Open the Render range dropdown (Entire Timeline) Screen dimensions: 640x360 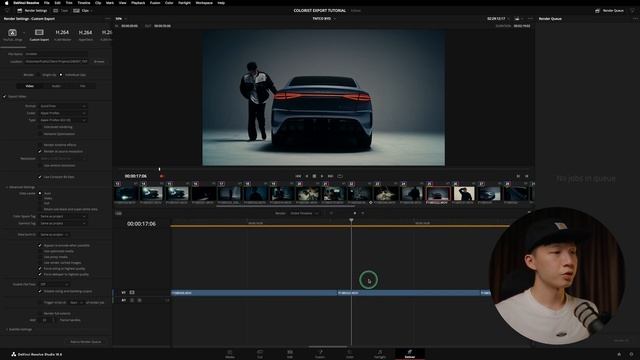(304, 213)
